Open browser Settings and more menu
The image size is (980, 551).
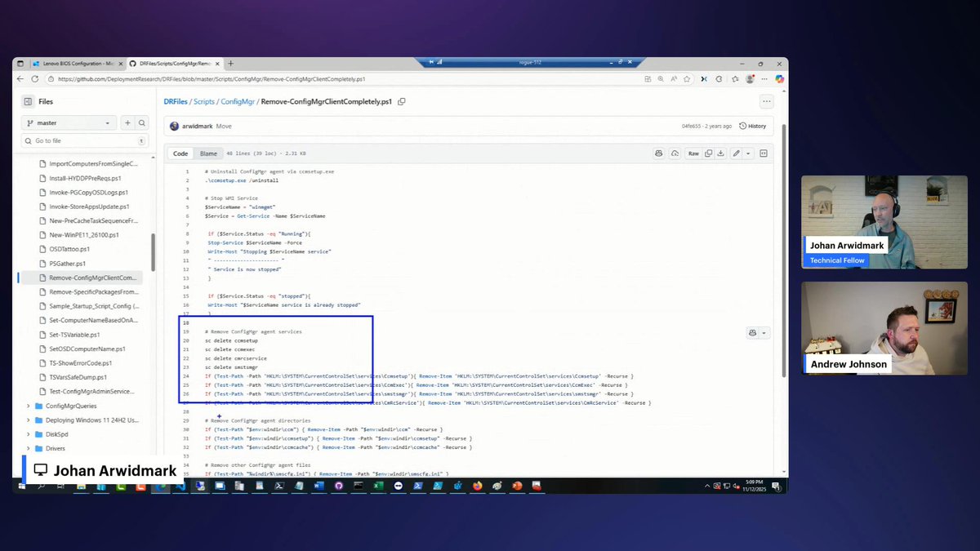pos(764,79)
